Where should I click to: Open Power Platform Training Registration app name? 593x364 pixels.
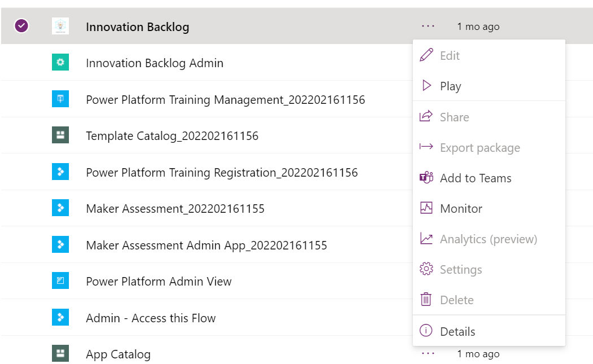point(221,173)
